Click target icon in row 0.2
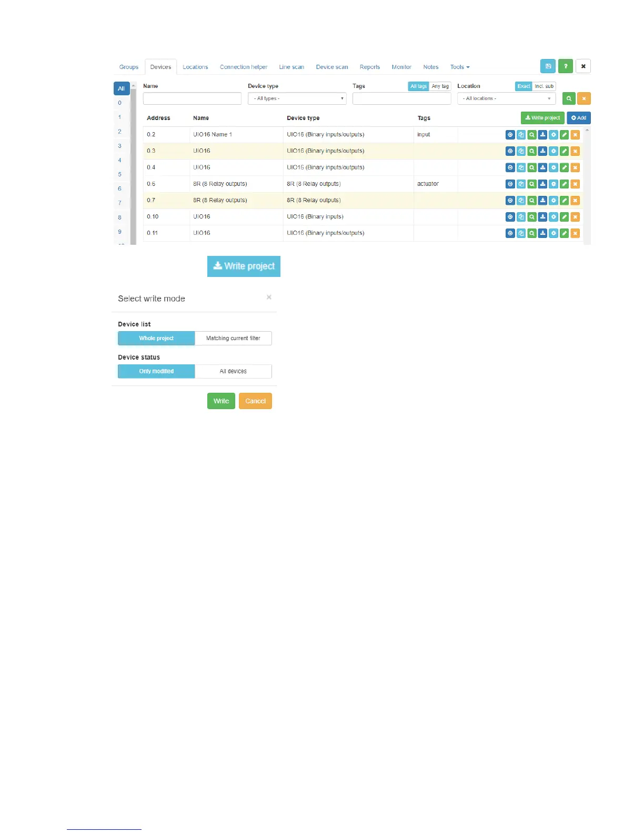Image resolution: width=644 pixels, height=834 pixels. (510, 135)
